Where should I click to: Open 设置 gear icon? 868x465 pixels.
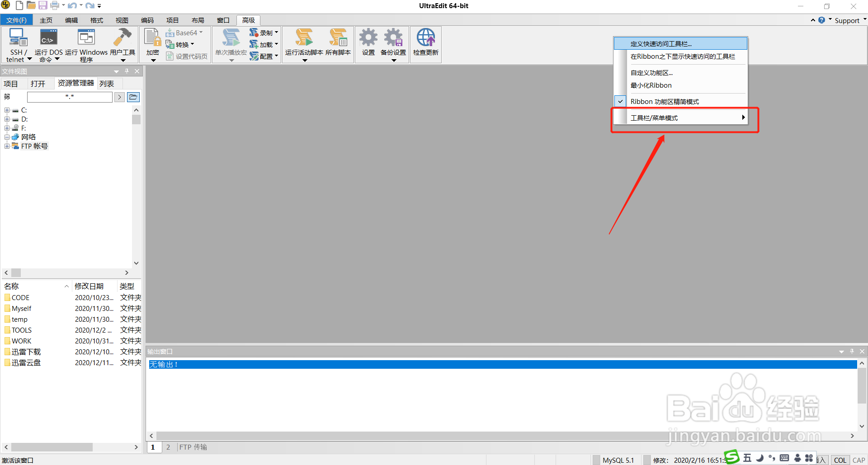pyautogui.click(x=368, y=38)
